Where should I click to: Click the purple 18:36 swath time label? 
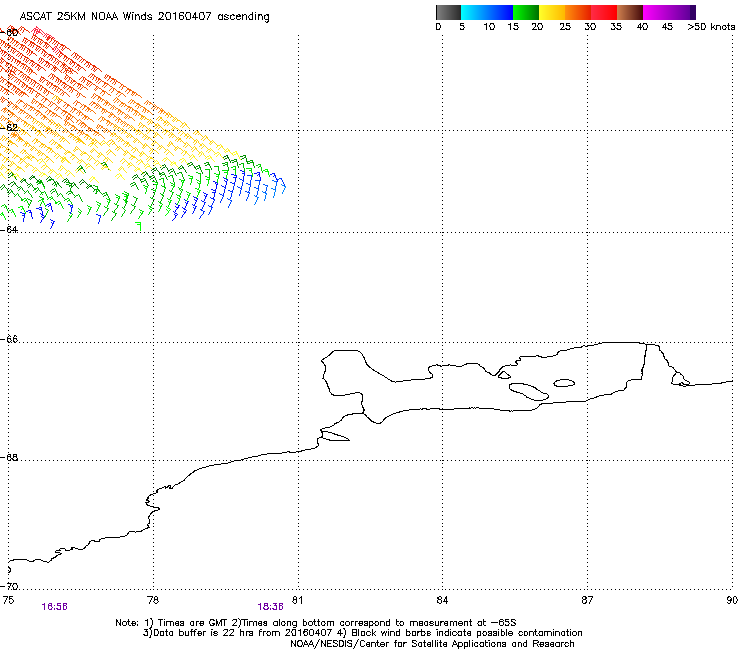click(x=270, y=607)
